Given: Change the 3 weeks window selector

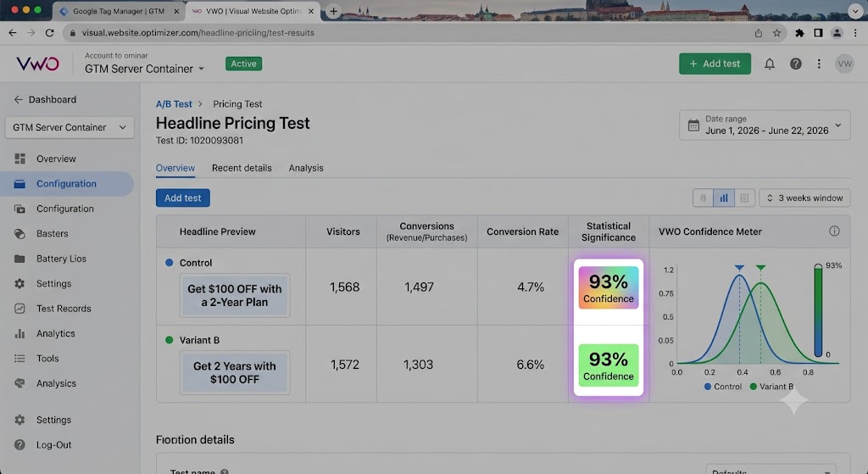Looking at the screenshot, I should (804, 198).
